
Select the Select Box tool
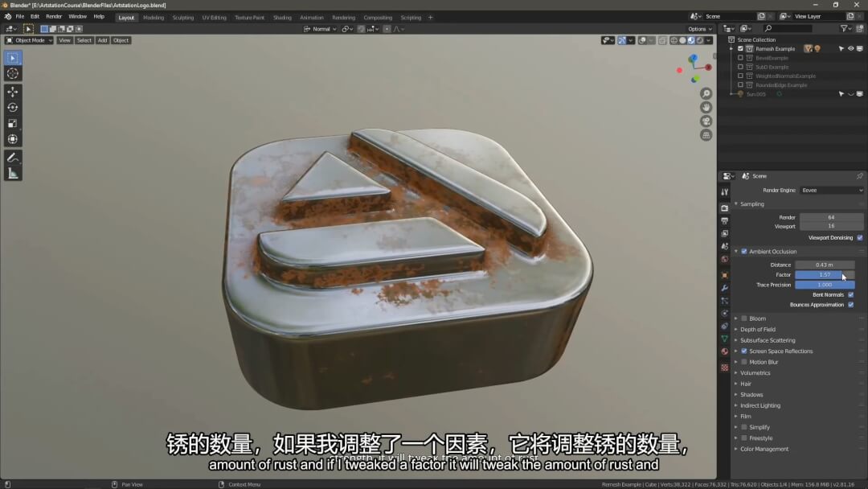[13, 58]
